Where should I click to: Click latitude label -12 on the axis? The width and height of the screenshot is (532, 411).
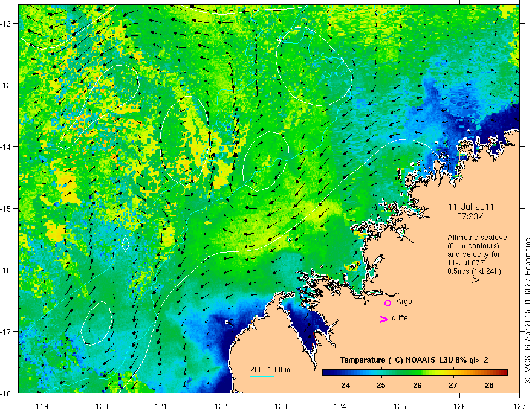[x=6, y=24]
